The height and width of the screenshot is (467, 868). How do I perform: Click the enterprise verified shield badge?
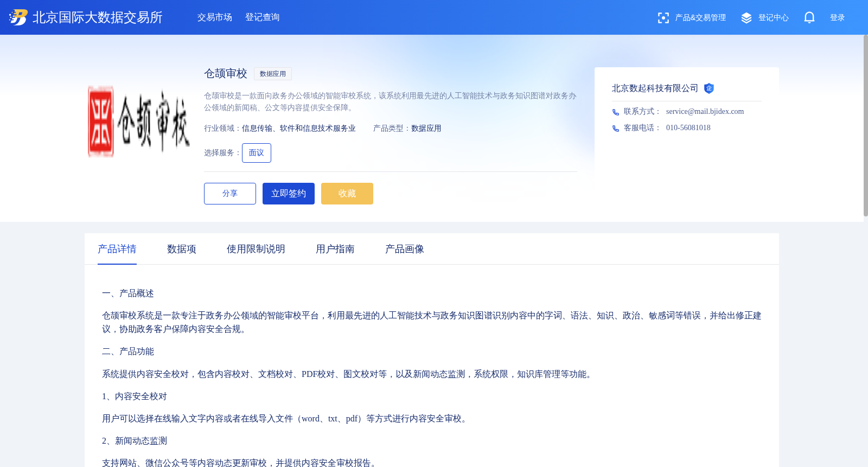[x=709, y=88]
